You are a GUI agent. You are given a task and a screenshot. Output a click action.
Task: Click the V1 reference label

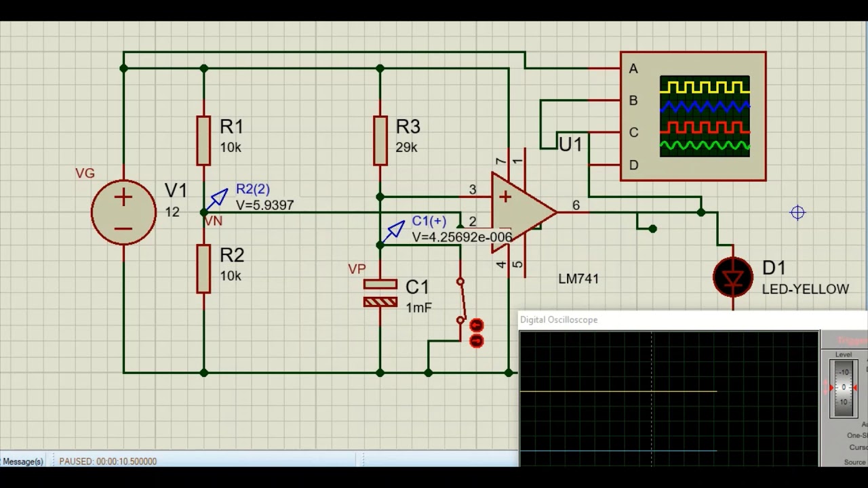[176, 191]
